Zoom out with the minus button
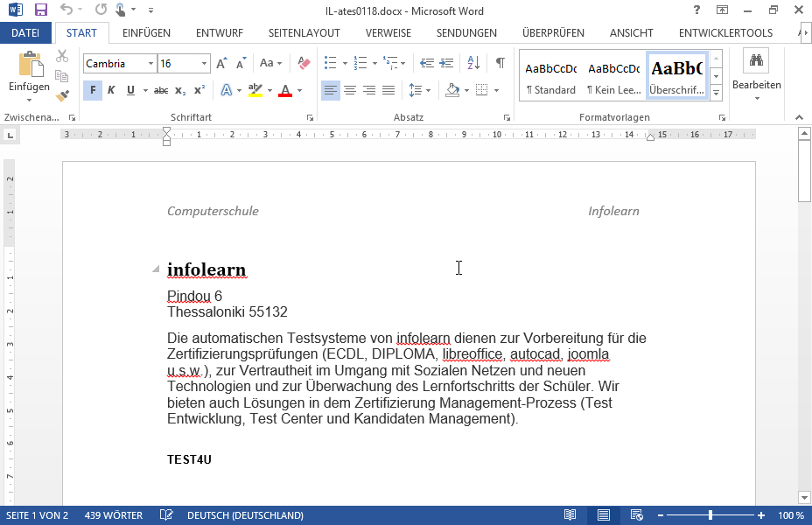The image size is (812, 525). [661, 515]
